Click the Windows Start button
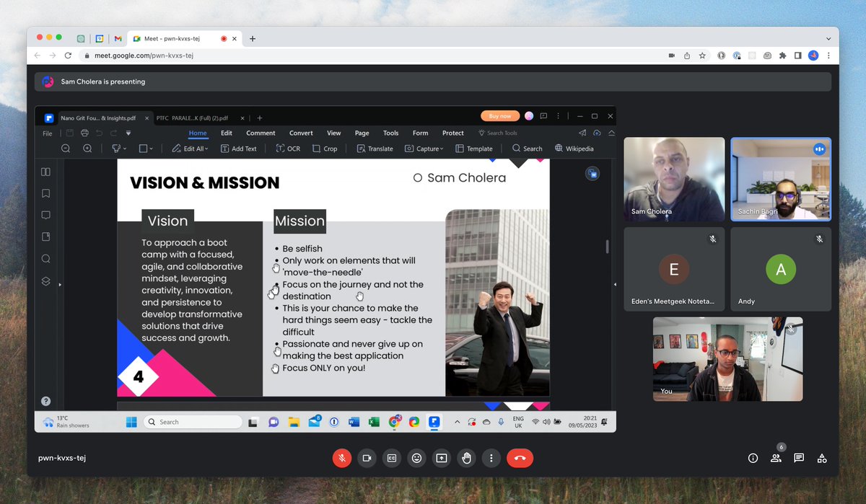This screenshot has width=866, height=504. [x=131, y=422]
